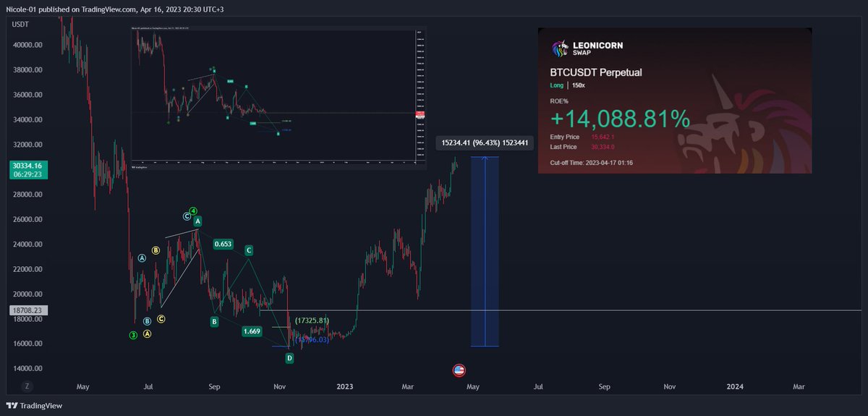This screenshot has width=868, height=416.
Task: Select the blue circled A wave label
Action: 142,258
